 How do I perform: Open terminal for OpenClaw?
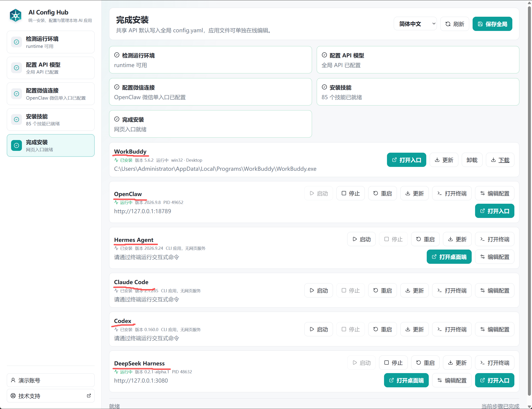click(x=452, y=193)
